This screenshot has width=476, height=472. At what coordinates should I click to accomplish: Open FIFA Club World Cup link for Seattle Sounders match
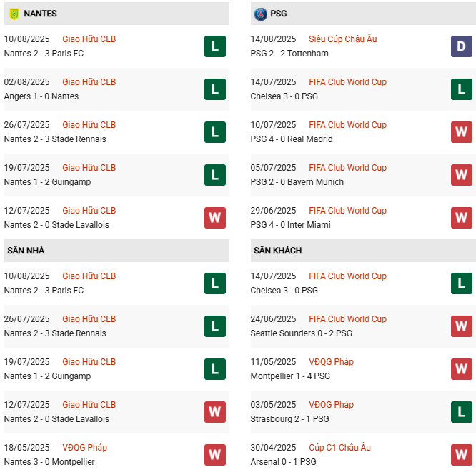pos(347,319)
